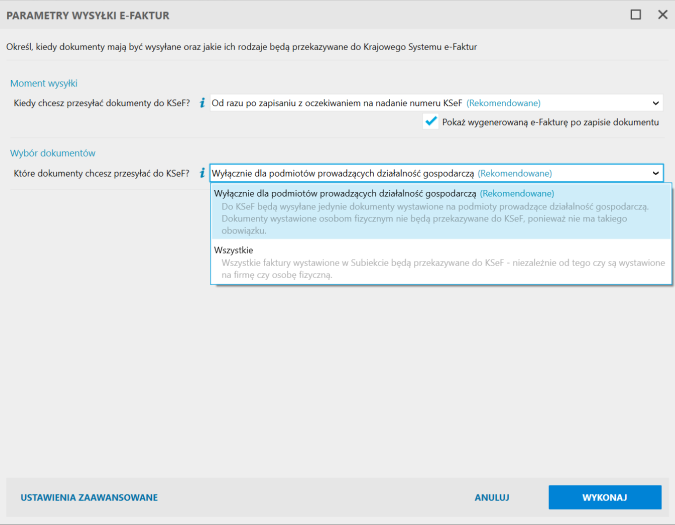The width and height of the screenshot is (675, 525).
Task: Collapse the "Które dokumenty" dropdown using its arrow
Action: click(655, 173)
